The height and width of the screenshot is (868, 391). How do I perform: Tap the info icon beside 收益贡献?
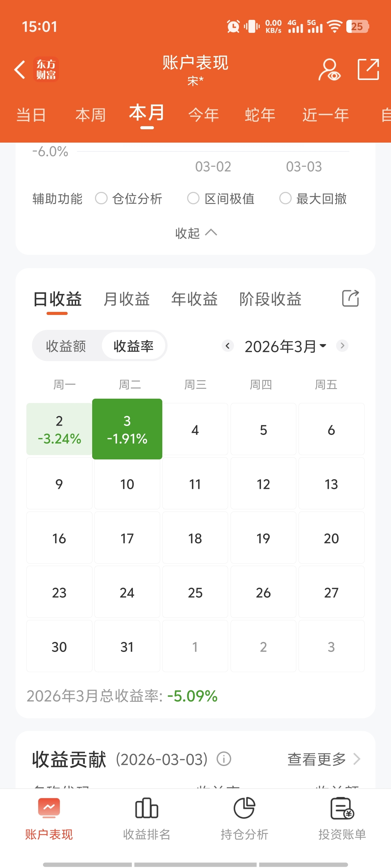(x=224, y=759)
